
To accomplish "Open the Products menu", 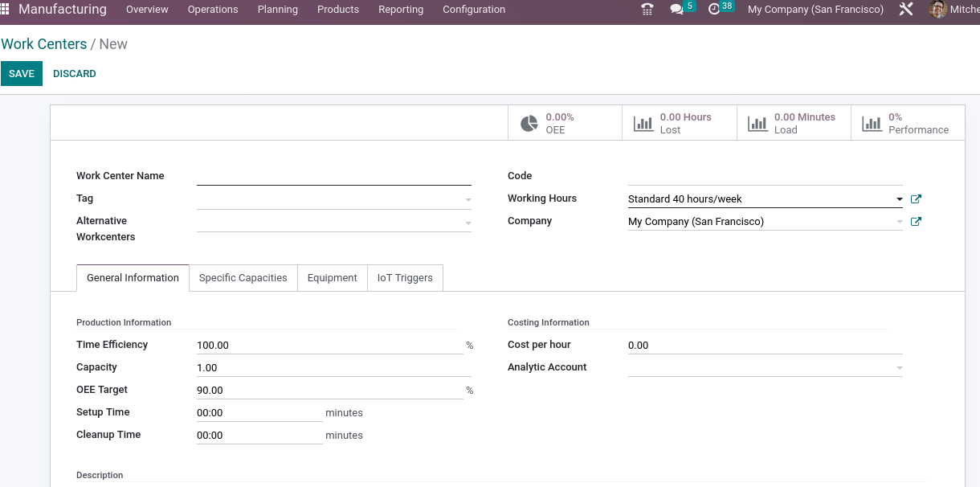I will 338,10.
